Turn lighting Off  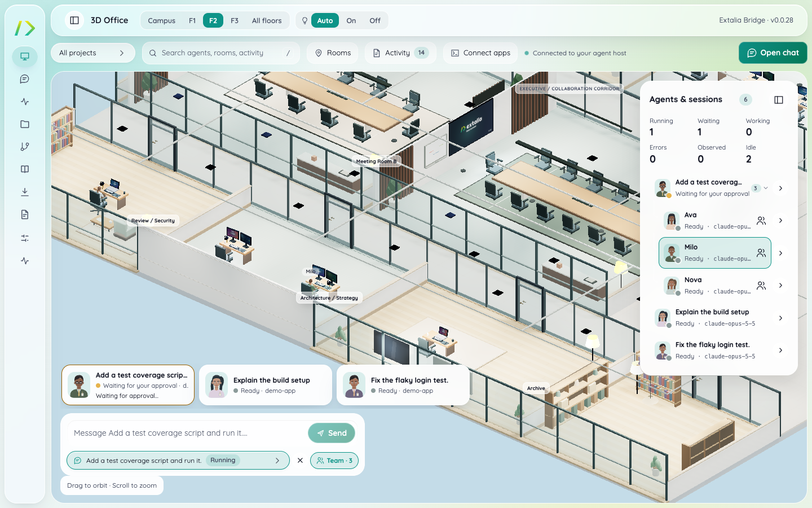[x=375, y=21]
